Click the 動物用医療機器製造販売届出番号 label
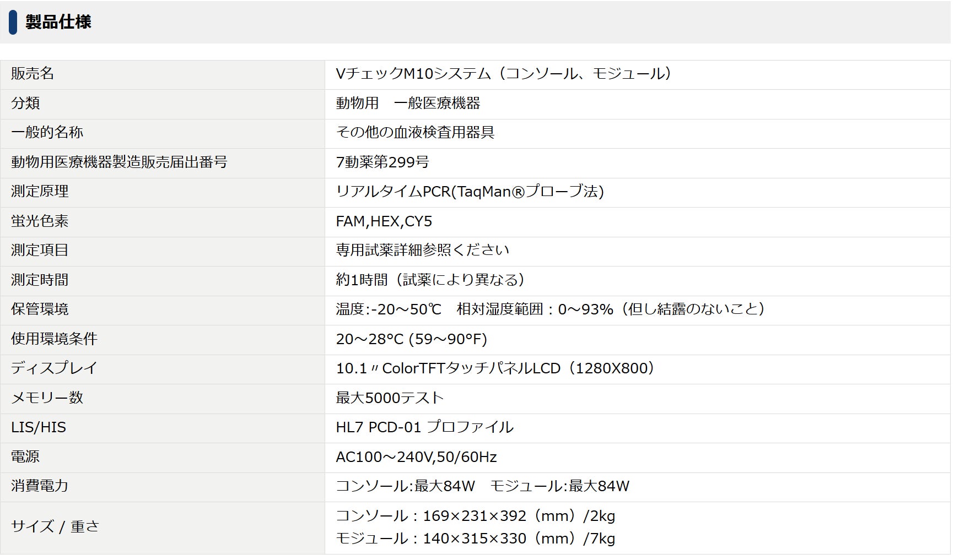Image resolution: width=954 pixels, height=560 pixels. (119, 162)
